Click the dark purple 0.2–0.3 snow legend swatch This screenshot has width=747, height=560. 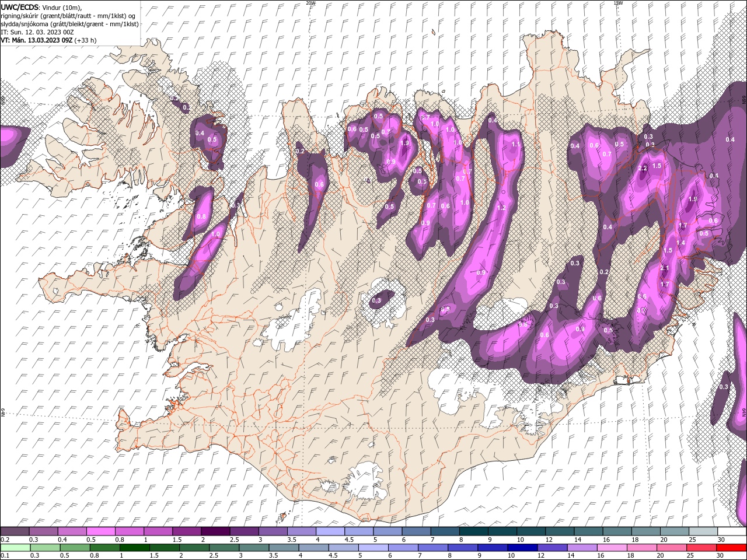15,531
